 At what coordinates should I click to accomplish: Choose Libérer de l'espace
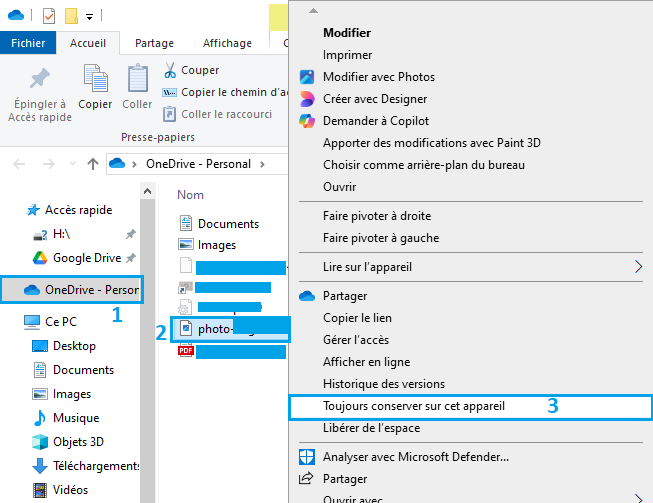[x=371, y=428]
